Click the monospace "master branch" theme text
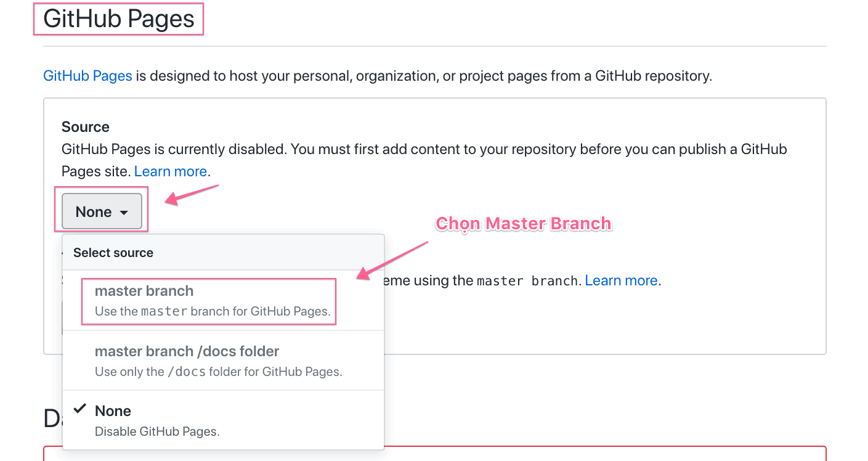 [527, 281]
